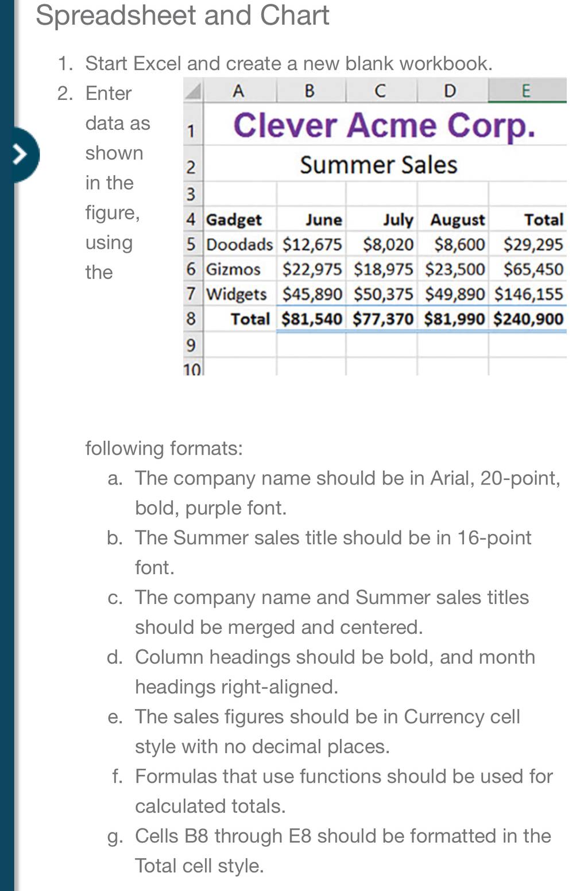Image resolution: width=588 pixels, height=891 pixels.
Task: Click the Spreadsheet and Chart heading
Action: (182, 15)
